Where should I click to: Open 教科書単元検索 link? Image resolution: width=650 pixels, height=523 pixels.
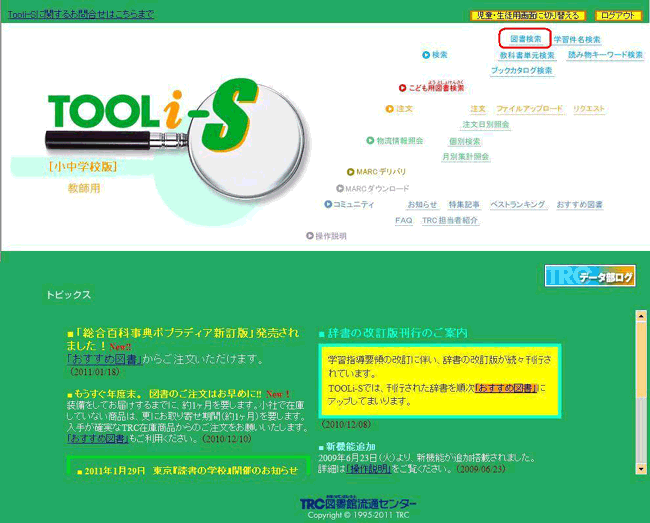tap(527, 55)
